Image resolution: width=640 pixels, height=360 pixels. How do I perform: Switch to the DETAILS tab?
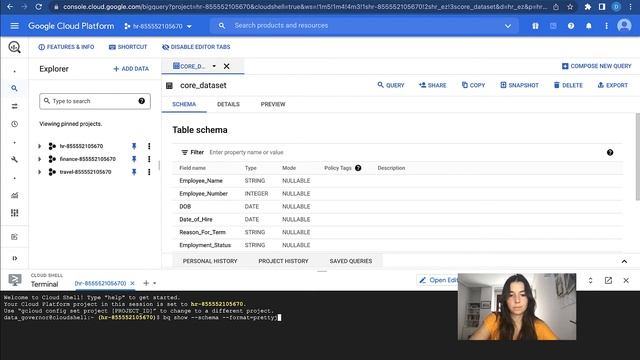[228, 104]
